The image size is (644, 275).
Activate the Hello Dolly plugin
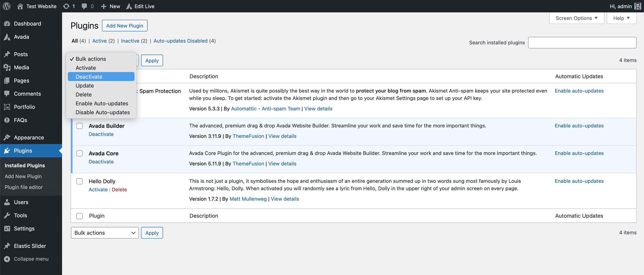[x=98, y=190]
